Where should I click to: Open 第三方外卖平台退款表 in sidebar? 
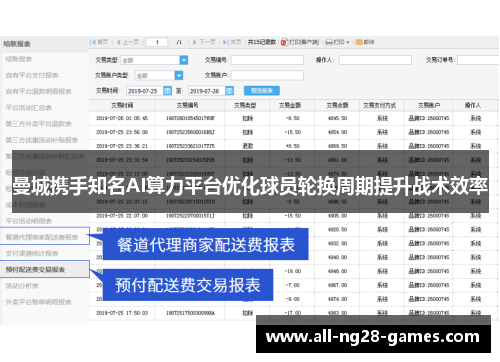pyautogui.click(x=38, y=124)
